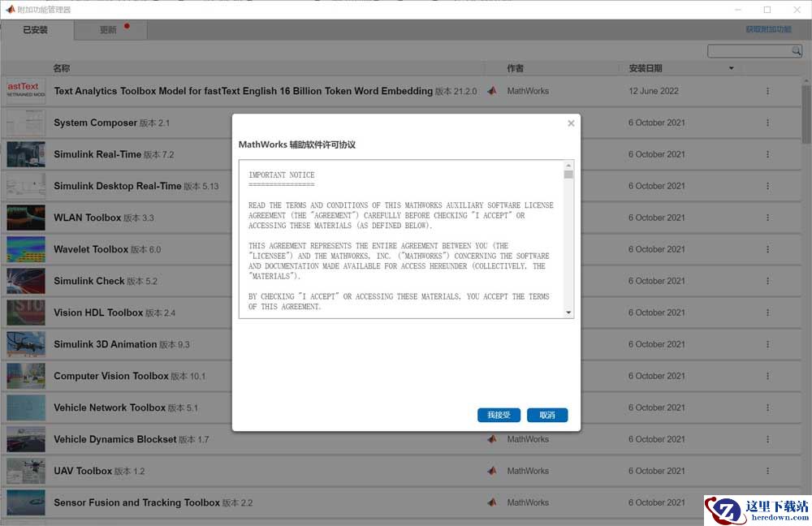Select the Simulink Check 版本 5.2 entry
The width and height of the screenshot is (812, 526).
coord(106,281)
